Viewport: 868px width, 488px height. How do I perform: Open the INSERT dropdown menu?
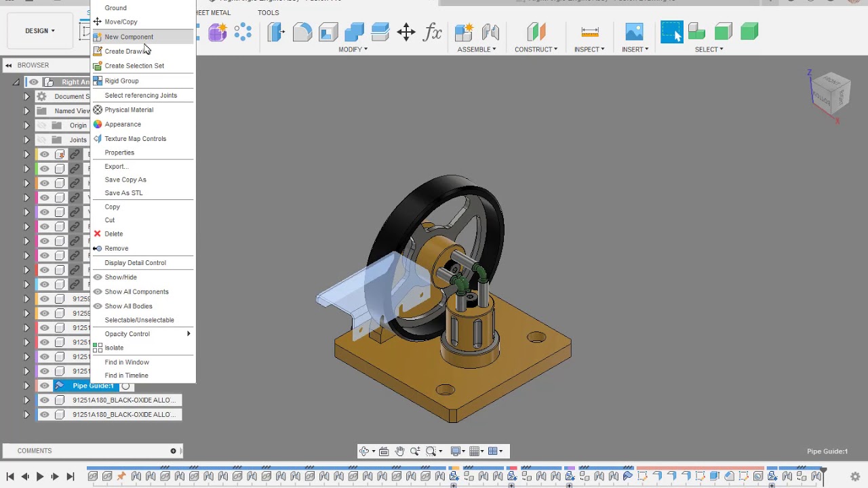coord(635,49)
